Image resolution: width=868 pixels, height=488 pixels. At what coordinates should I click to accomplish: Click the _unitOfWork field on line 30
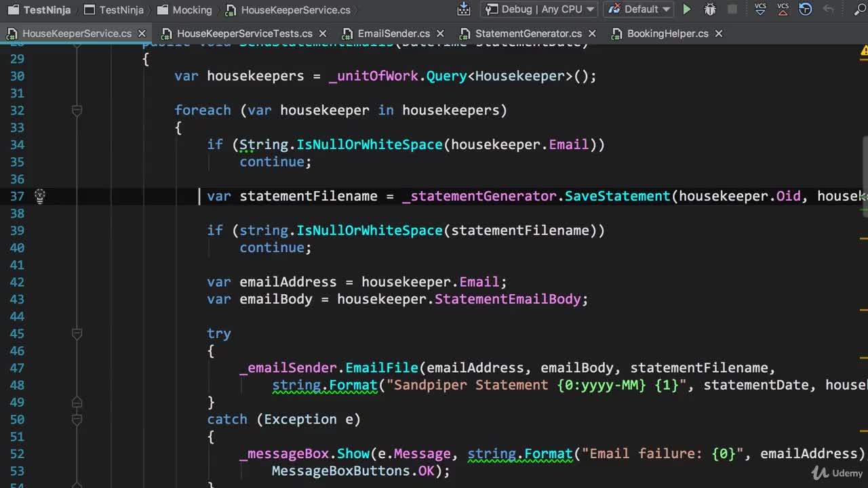pos(374,76)
